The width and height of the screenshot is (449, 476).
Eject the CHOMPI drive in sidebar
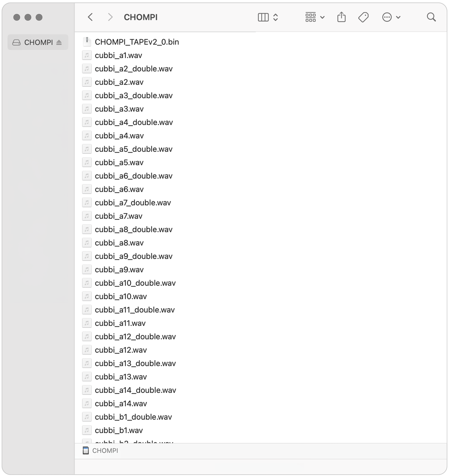pos(59,42)
